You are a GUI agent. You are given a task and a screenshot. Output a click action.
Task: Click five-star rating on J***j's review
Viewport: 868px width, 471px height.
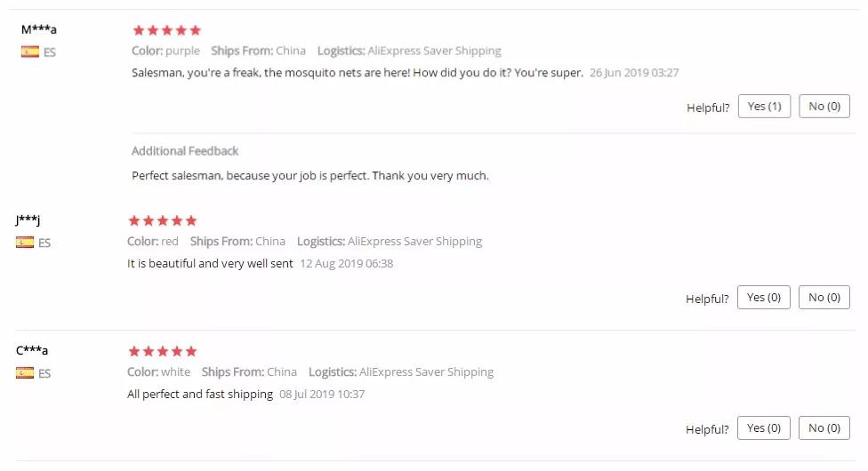(163, 220)
